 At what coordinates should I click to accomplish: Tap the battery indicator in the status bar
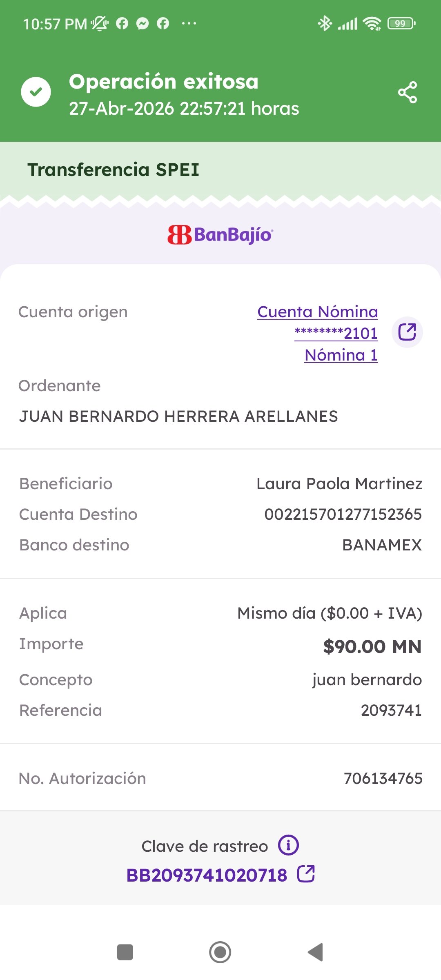click(401, 23)
